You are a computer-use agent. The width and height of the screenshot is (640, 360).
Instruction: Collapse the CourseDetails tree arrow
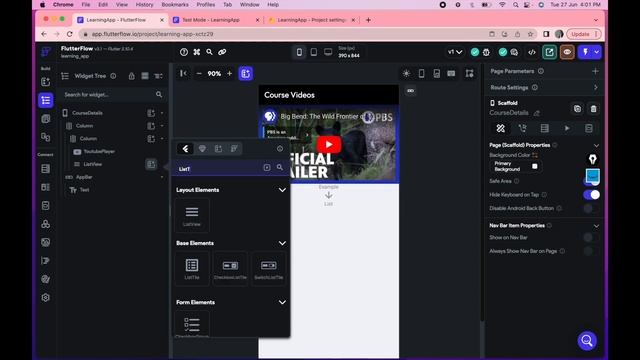[162, 113]
